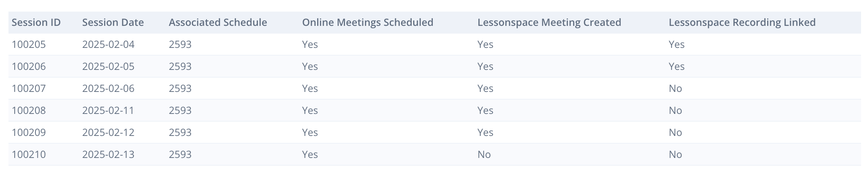This screenshot has height=173, width=868.
Task: Click Recording Linked 'No' for session 100207
Action: pyautogui.click(x=675, y=88)
